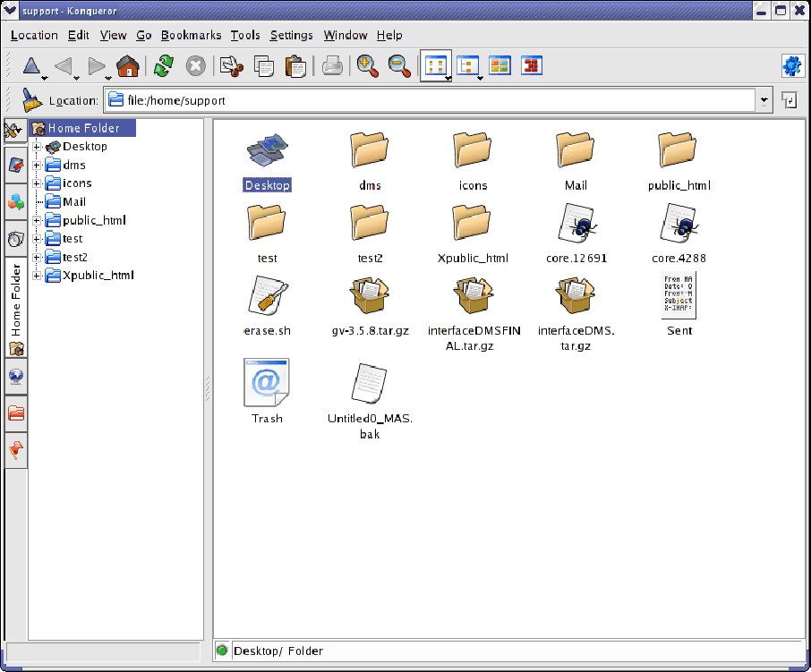Open the red Root Folder sidebar tab
The image size is (811, 672).
(x=16, y=413)
